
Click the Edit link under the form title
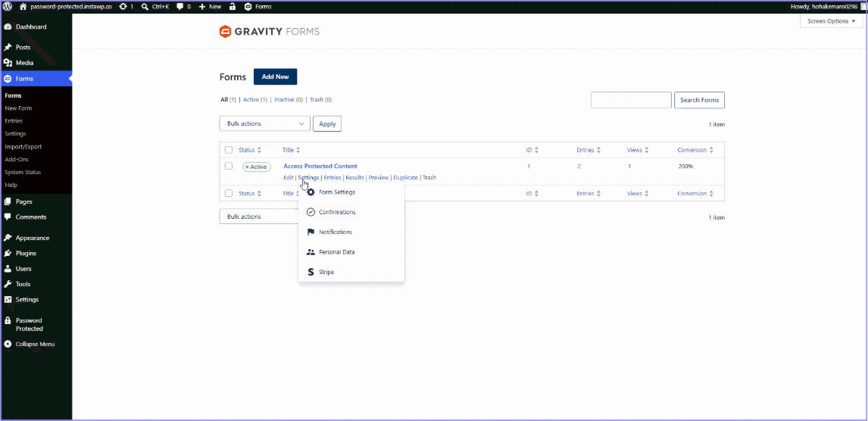[289, 178]
